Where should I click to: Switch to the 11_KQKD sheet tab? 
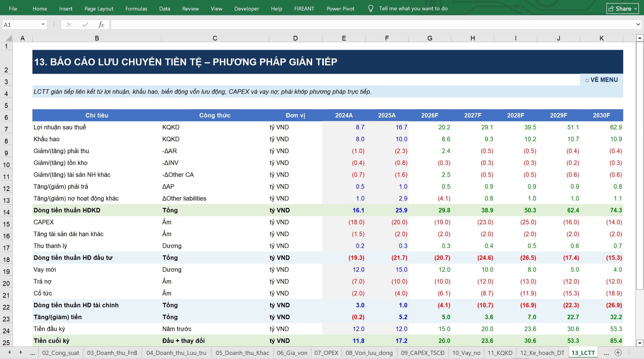coord(500,353)
